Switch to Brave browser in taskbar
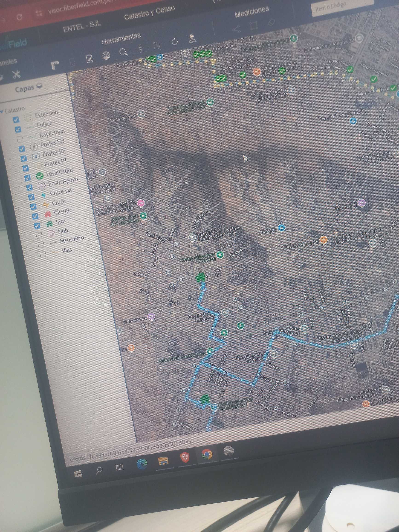Viewport: 399px width, 532px height. click(185, 457)
